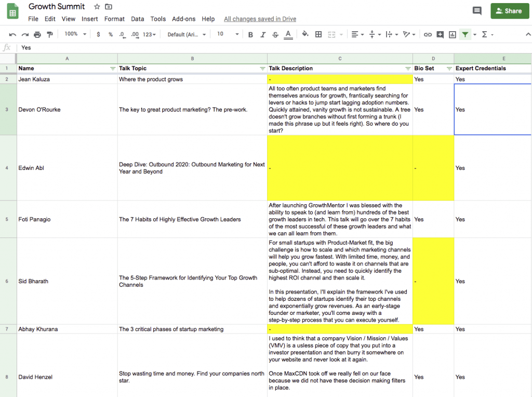Open the Format menu
The width and height of the screenshot is (532, 397).
(x=114, y=19)
